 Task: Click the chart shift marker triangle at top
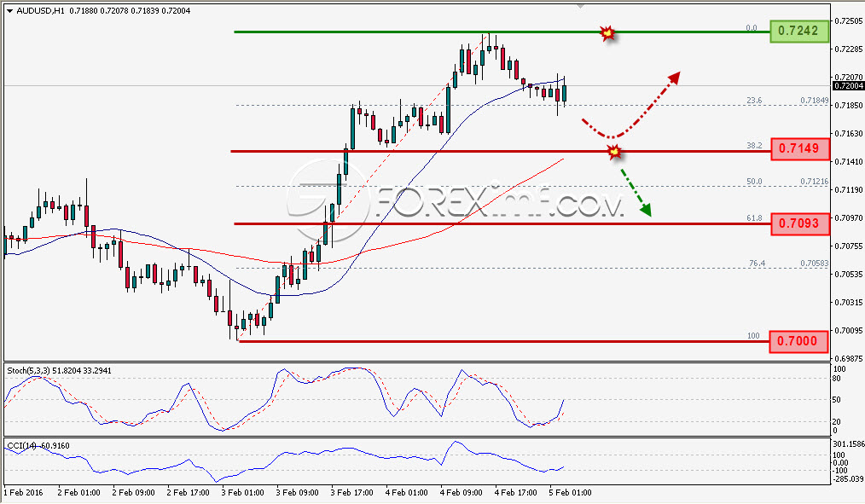tap(580, 7)
